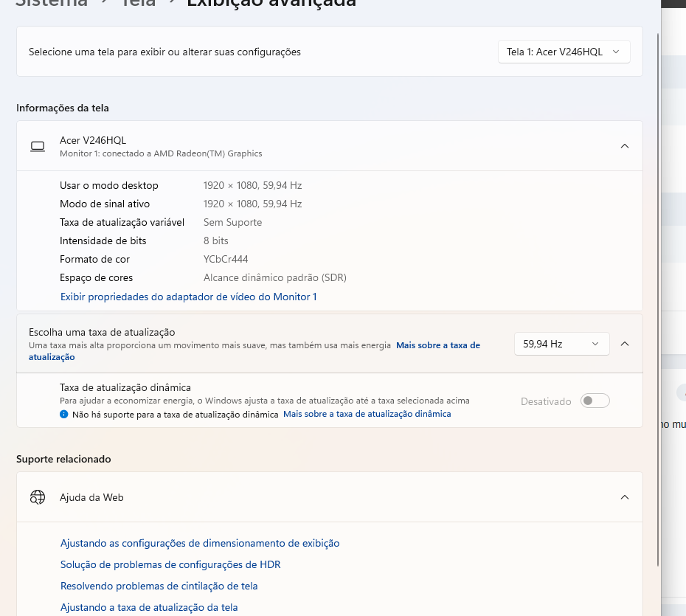
Task: Open the 59,94 Hz refresh rate dropdown
Action: pos(561,344)
